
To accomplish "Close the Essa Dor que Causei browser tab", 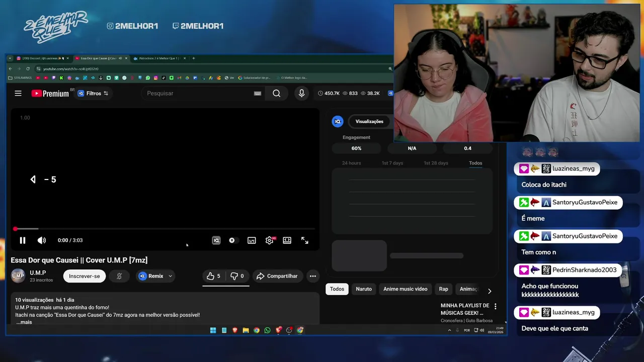I will (x=126, y=58).
